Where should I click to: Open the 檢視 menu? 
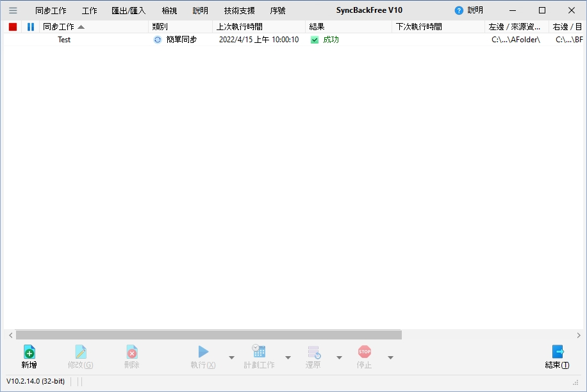[x=170, y=10]
